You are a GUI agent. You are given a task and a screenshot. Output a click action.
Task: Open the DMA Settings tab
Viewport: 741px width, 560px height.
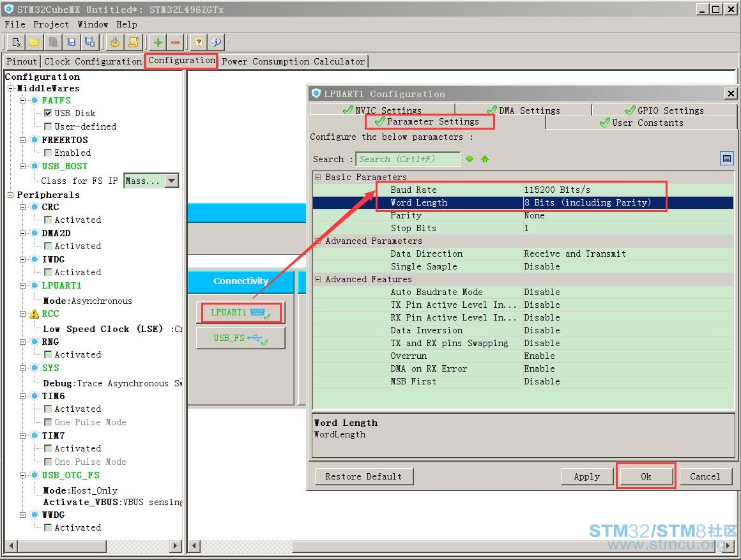[x=523, y=110]
